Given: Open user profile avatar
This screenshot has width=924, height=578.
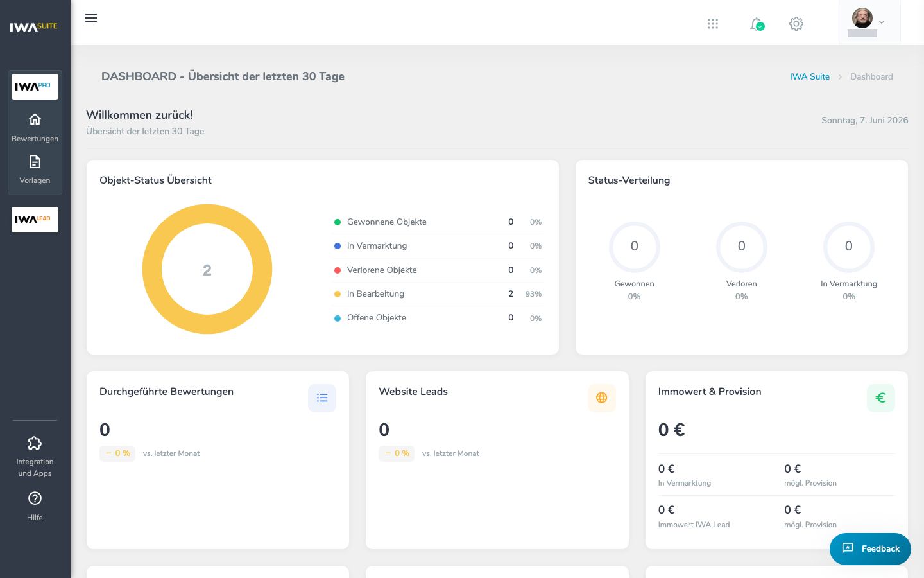Looking at the screenshot, I should 862,18.
